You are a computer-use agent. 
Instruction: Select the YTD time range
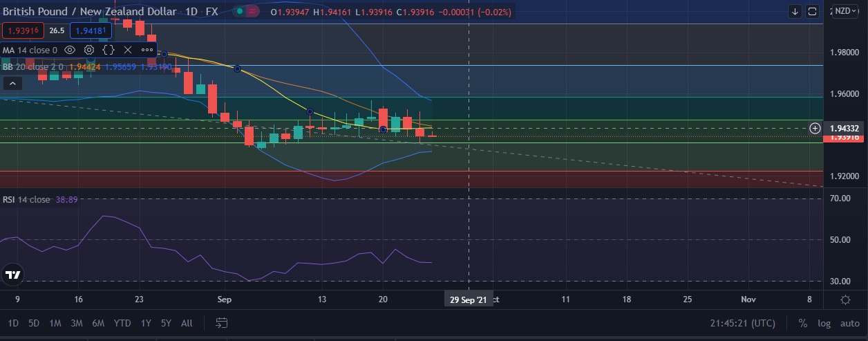tap(122, 323)
